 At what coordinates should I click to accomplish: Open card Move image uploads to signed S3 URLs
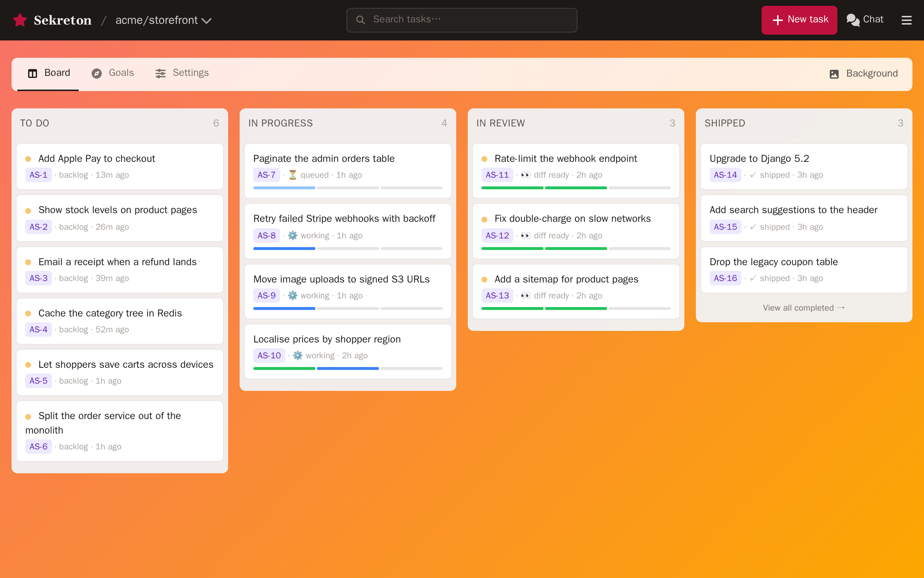click(348, 292)
